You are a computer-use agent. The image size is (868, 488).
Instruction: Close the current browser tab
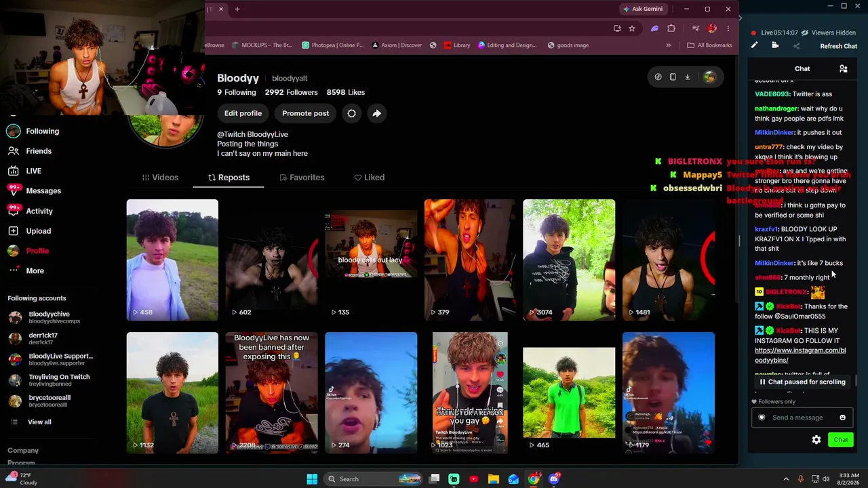click(220, 9)
